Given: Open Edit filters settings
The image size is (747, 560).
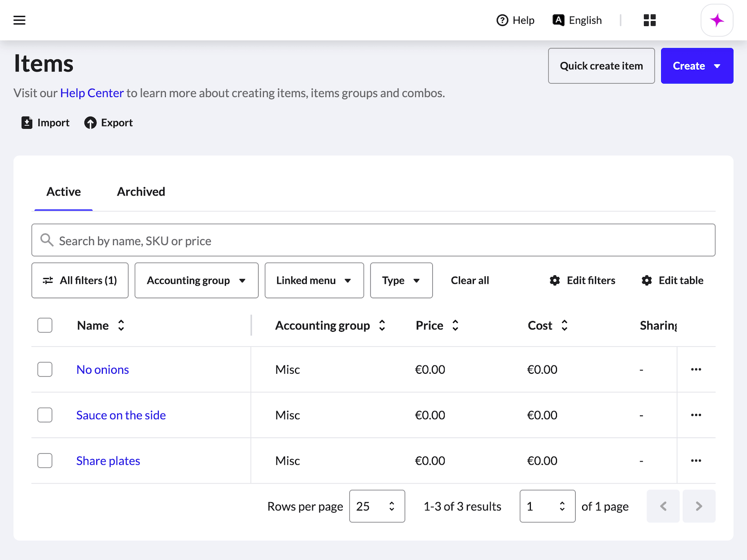Looking at the screenshot, I should (x=582, y=280).
